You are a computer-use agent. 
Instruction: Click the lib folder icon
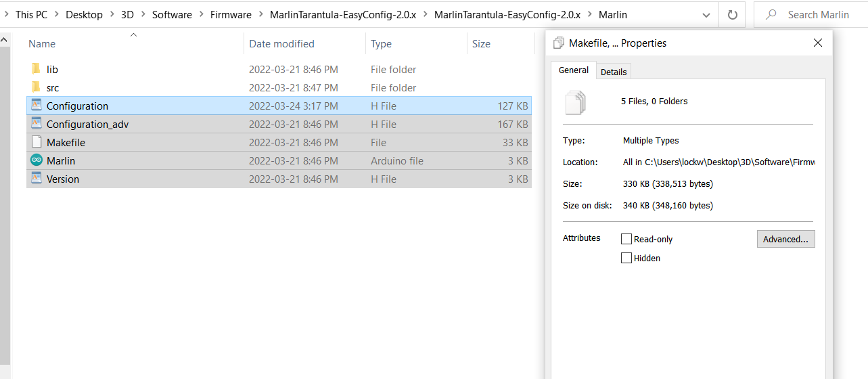tap(36, 69)
